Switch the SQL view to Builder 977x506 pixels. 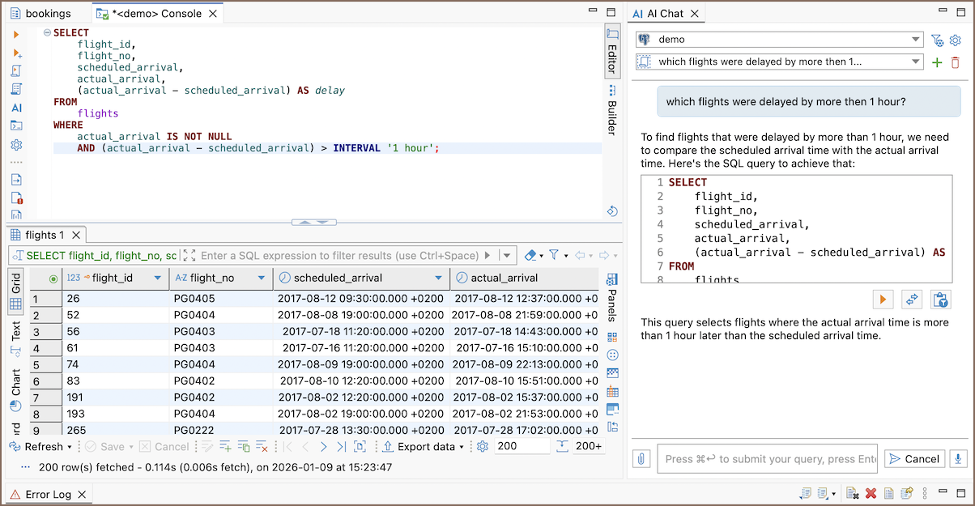point(612,110)
